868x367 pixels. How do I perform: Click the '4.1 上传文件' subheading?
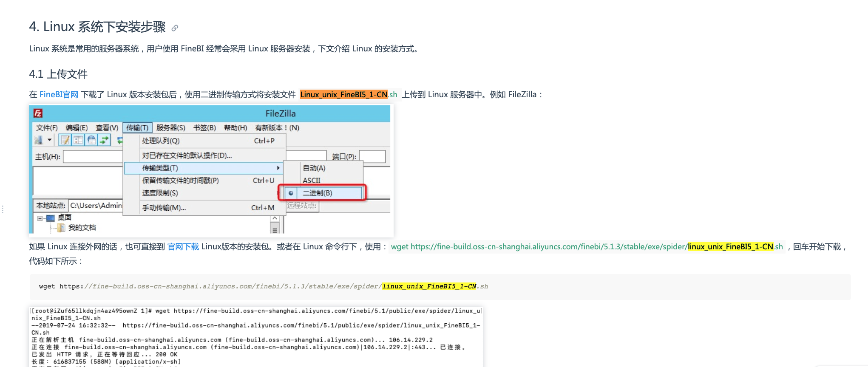[x=58, y=74]
